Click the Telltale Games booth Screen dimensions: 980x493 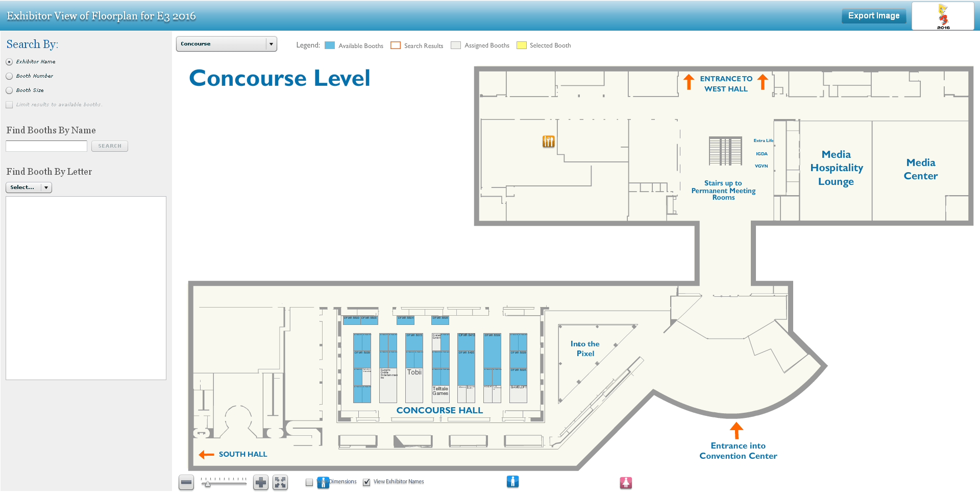[x=440, y=391]
